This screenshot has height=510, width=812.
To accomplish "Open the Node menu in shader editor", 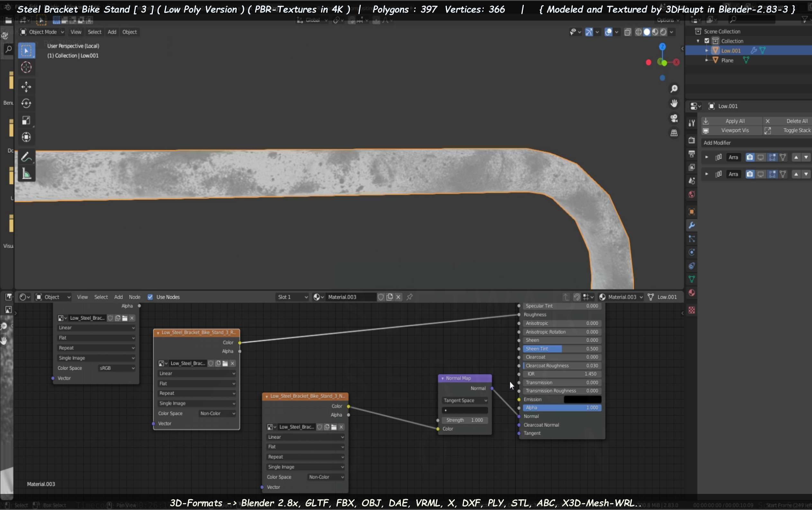I will [x=135, y=297].
